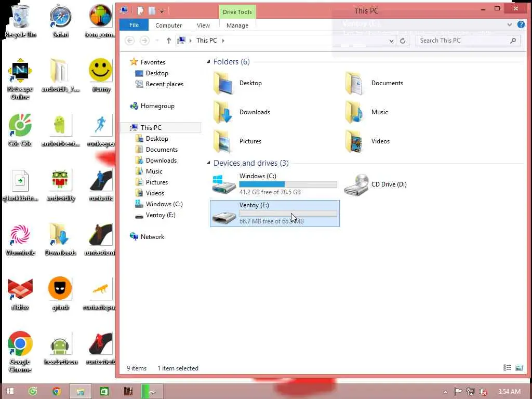This screenshot has height=399, width=532.
Task: Go up one level with Up arrow
Action: click(169, 41)
